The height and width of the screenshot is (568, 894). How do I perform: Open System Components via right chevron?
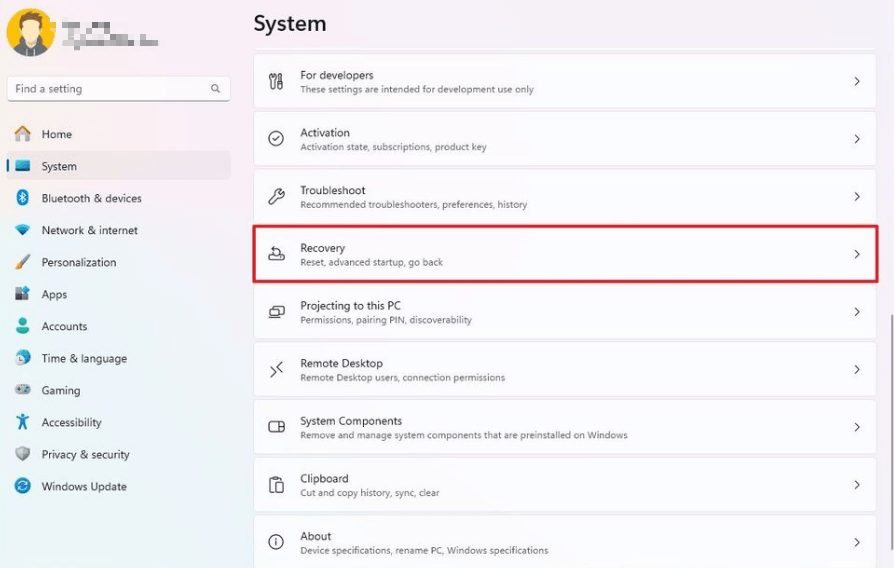click(856, 427)
